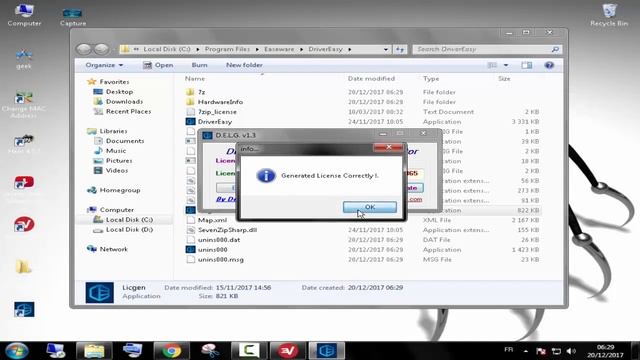
Task: Select Easeware in address breadcrumb
Action: click(x=279, y=49)
